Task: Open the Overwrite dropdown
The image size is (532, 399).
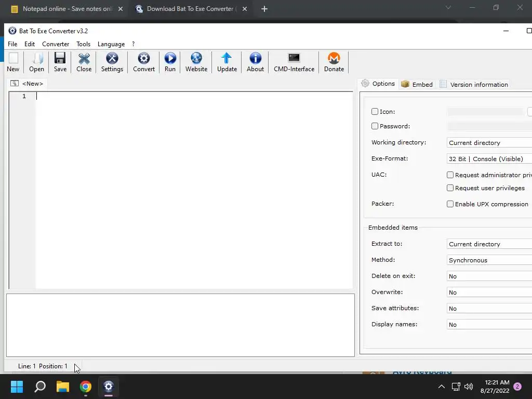Action: click(489, 292)
